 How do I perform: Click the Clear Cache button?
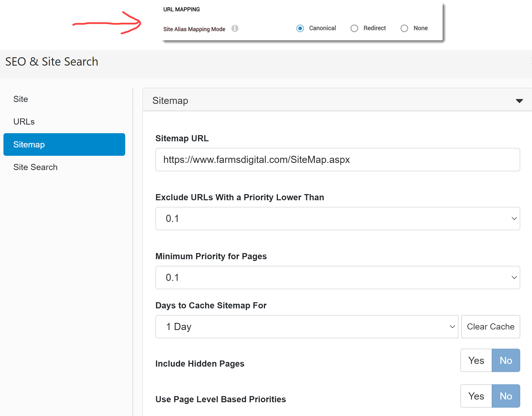click(x=491, y=327)
